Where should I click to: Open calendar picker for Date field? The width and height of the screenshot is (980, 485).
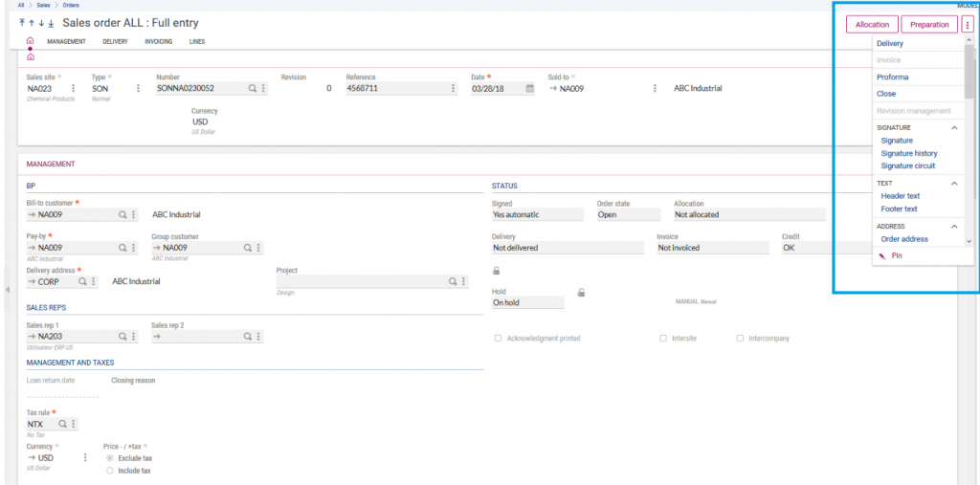pyautogui.click(x=529, y=89)
